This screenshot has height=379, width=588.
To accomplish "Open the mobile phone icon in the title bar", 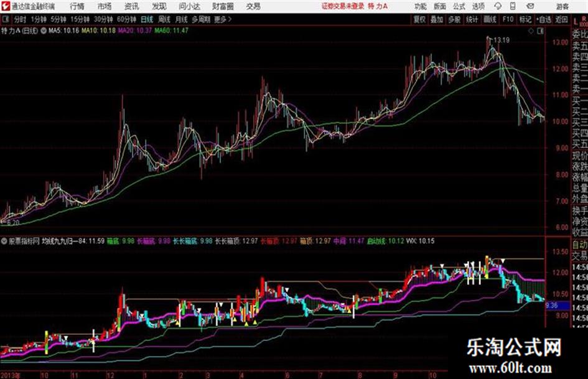I will coord(513,6).
